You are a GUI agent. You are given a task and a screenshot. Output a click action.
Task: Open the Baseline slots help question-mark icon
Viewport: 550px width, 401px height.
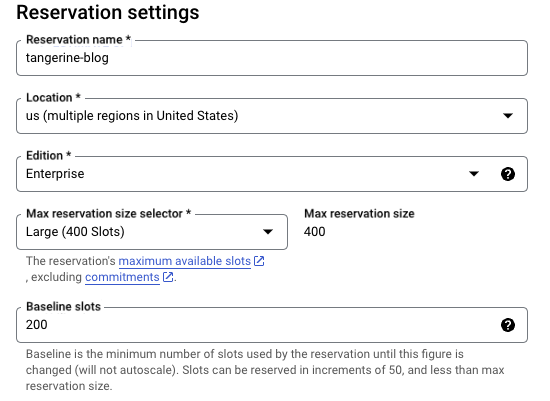coord(508,325)
